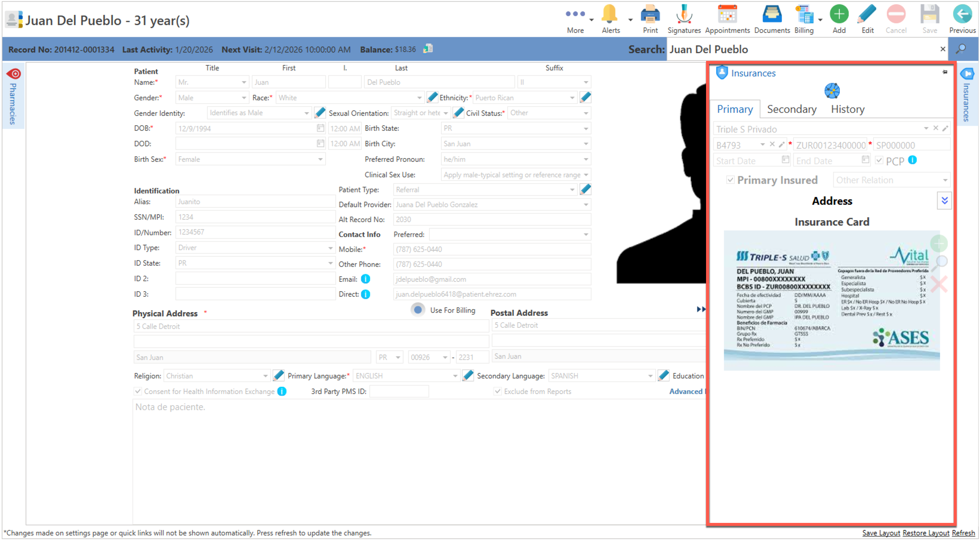Image resolution: width=980 pixels, height=542 pixels.
Task: Open the Civil Status dropdown
Action: (585, 113)
